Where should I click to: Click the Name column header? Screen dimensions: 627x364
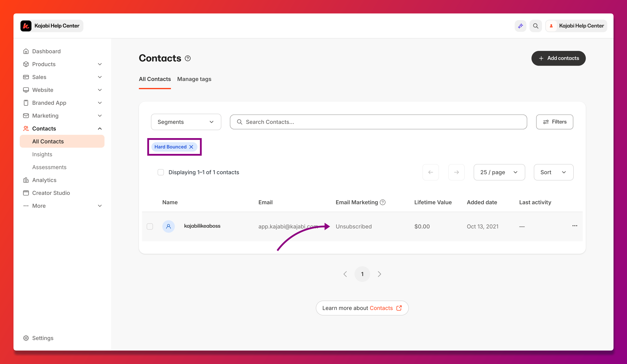(170, 202)
